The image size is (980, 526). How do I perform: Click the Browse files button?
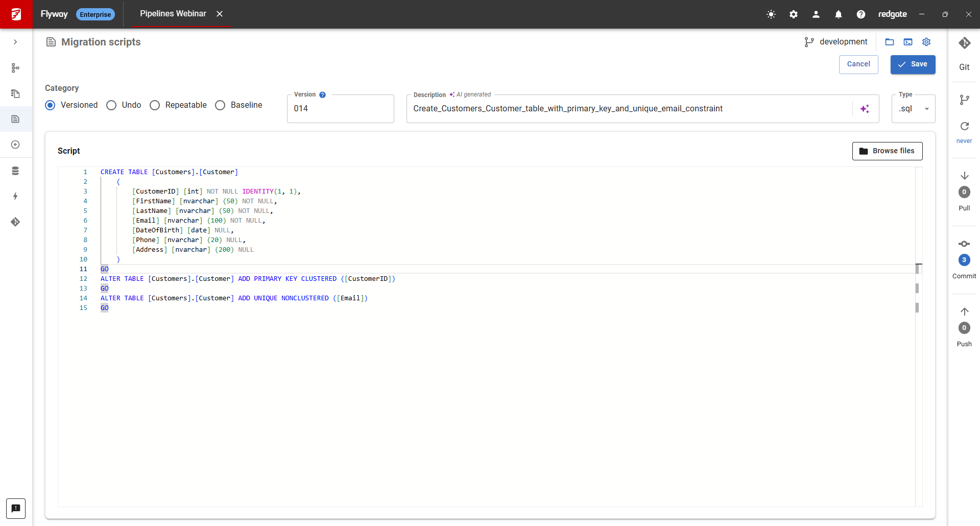887,151
